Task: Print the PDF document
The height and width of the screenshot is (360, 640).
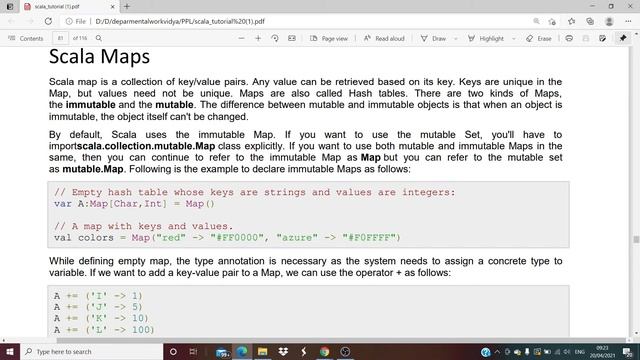Action: point(569,38)
